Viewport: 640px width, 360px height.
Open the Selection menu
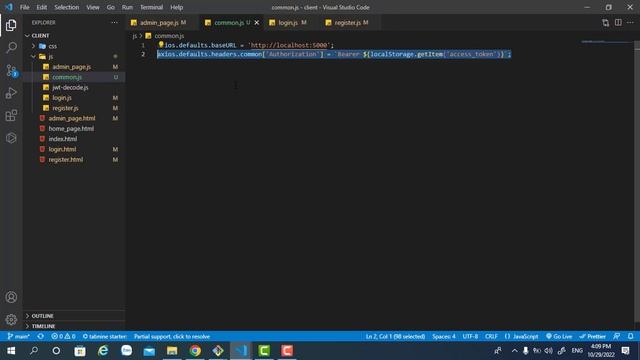coord(67,7)
